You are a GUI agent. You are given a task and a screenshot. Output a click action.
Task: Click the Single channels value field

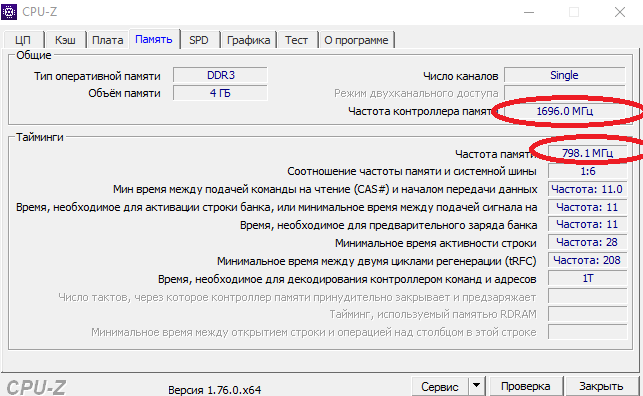(565, 75)
